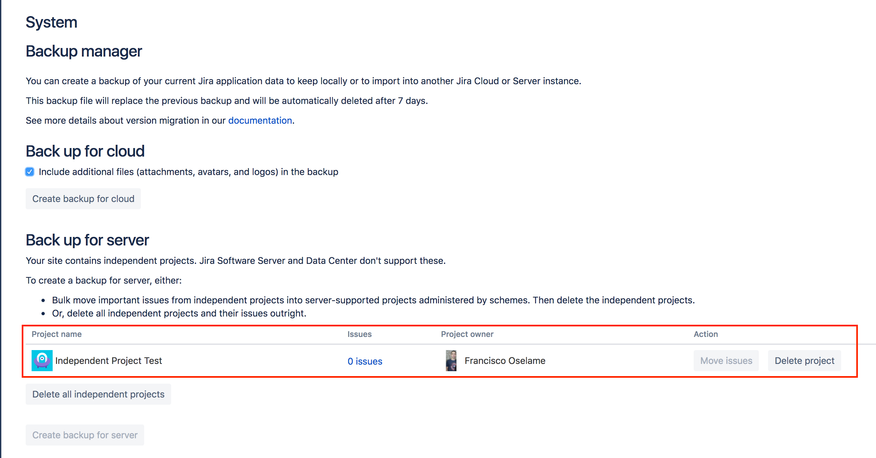This screenshot has height=458, width=876.
Task: Click the Back up for cloud heading
Action: pyautogui.click(x=85, y=151)
